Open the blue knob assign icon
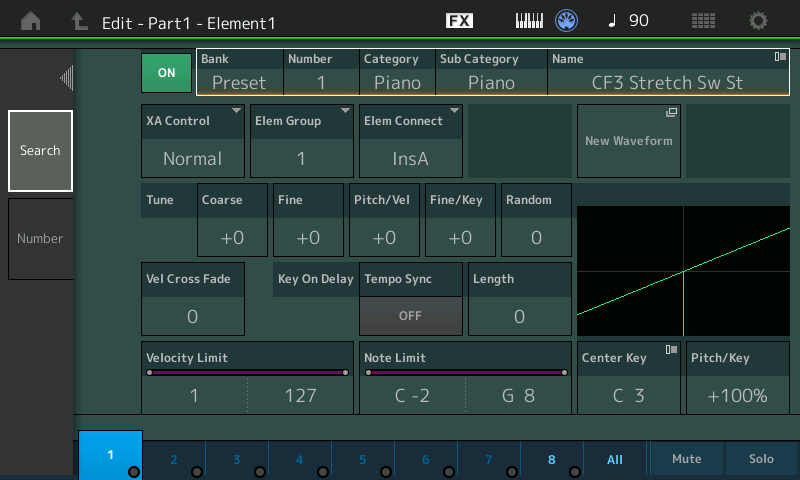Image resolution: width=800 pixels, height=480 pixels. pos(568,21)
